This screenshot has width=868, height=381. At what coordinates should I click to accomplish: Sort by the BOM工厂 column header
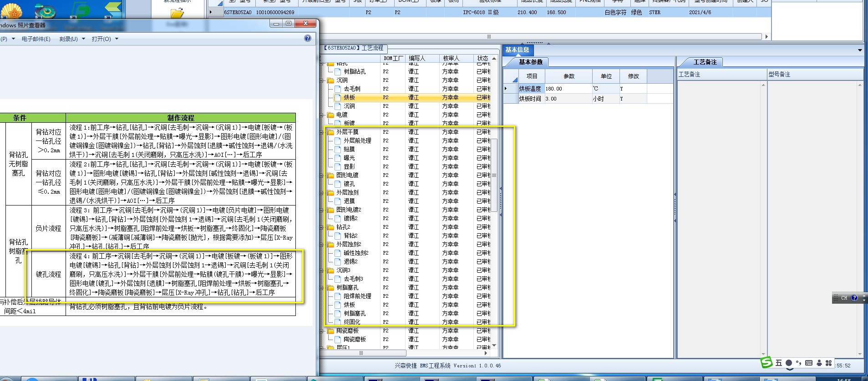click(x=393, y=58)
